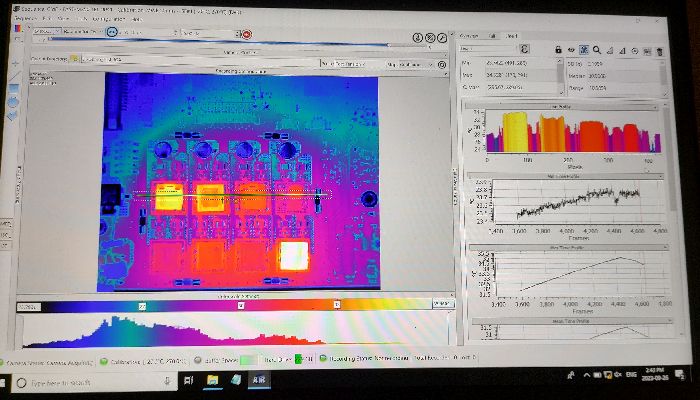
Task: Click the seek handle on playback progress bar
Action: [x=388, y=45]
